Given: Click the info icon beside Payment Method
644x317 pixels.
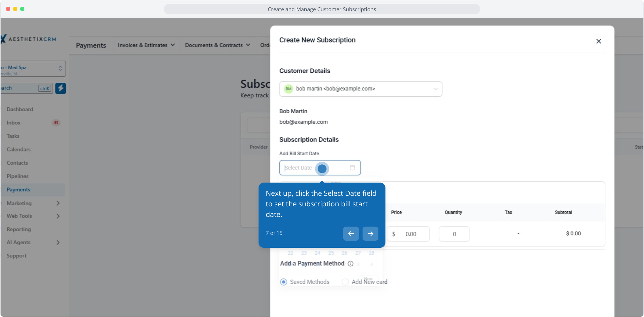Looking at the screenshot, I should pyautogui.click(x=350, y=264).
